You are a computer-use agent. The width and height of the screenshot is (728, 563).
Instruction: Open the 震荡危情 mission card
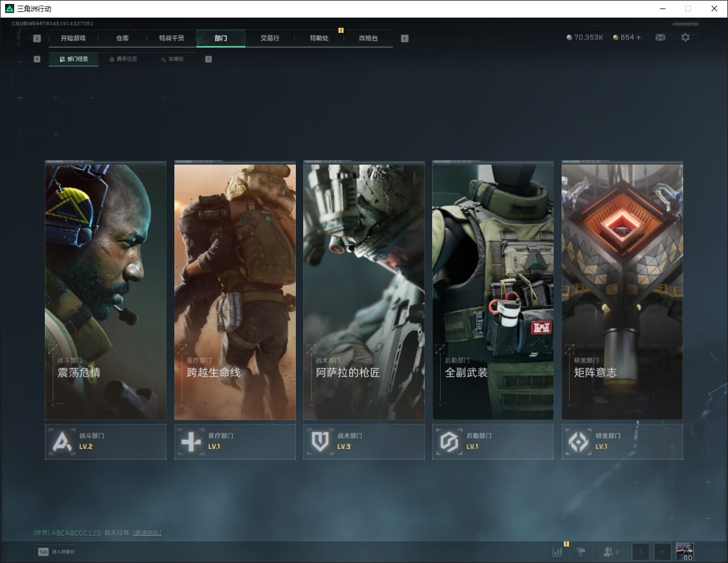point(106,292)
